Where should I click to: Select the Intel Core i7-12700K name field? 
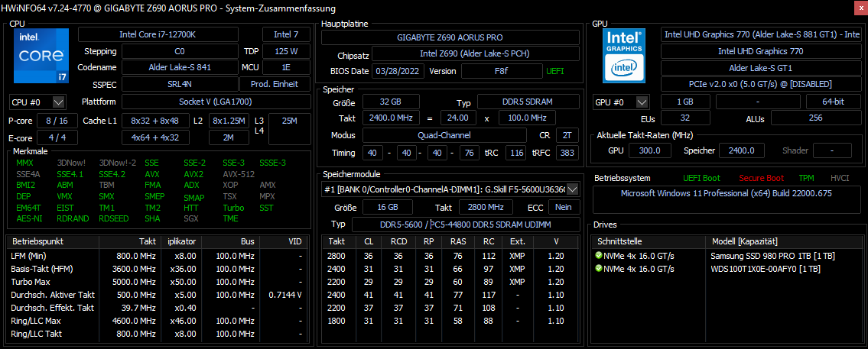pos(158,34)
